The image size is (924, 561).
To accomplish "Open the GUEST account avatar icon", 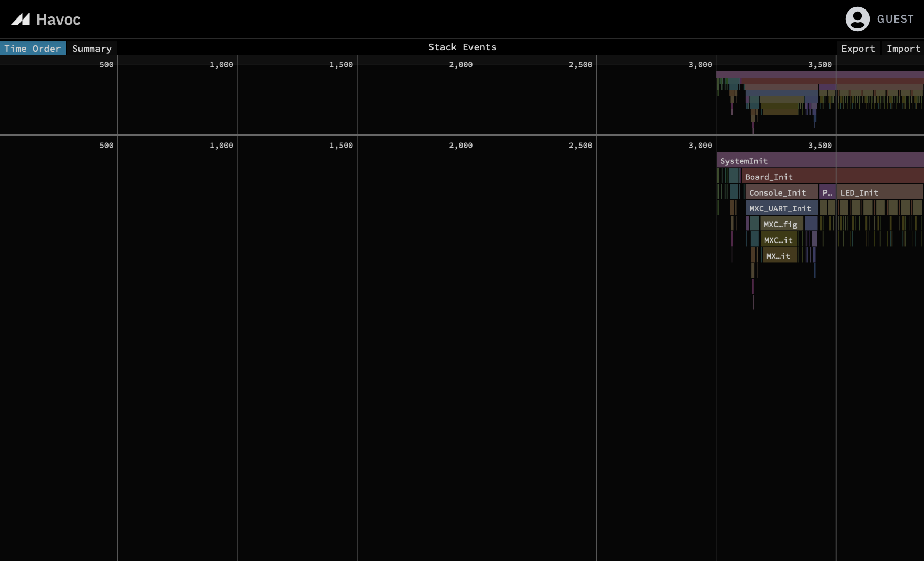I will click(x=857, y=19).
